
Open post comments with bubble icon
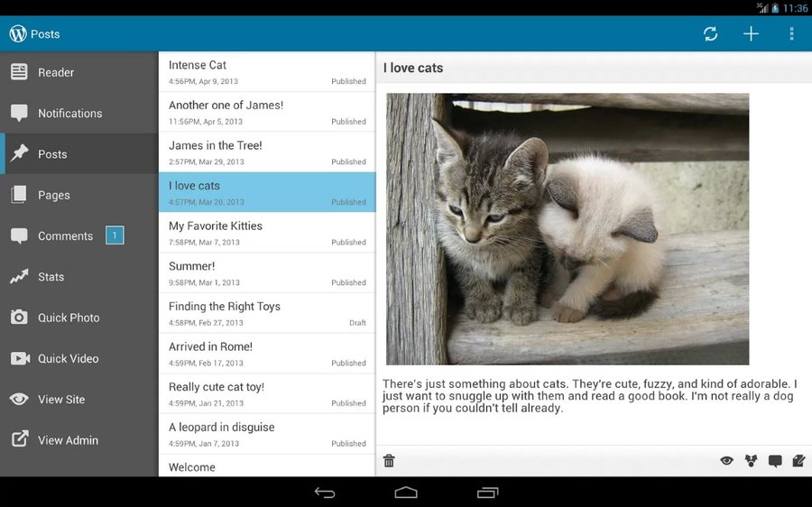(775, 461)
